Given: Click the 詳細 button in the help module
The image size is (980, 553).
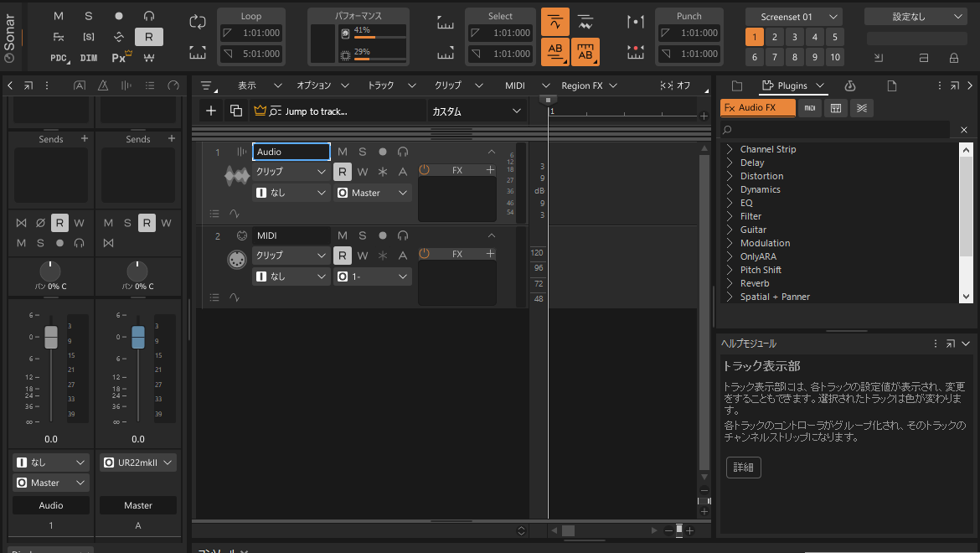Looking at the screenshot, I should coord(743,468).
